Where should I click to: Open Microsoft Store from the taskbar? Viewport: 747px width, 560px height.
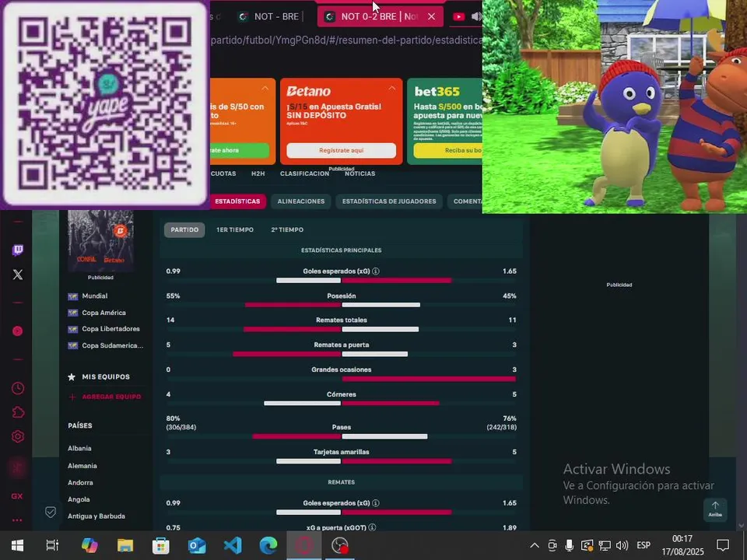click(161, 545)
